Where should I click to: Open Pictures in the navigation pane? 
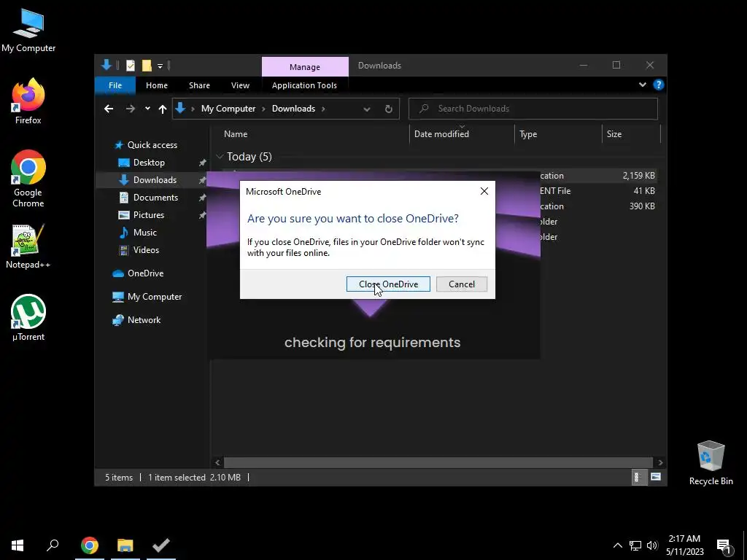click(x=148, y=215)
